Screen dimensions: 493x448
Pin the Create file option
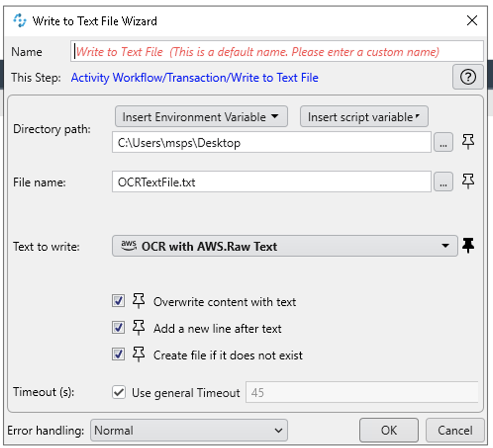point(138,354)
